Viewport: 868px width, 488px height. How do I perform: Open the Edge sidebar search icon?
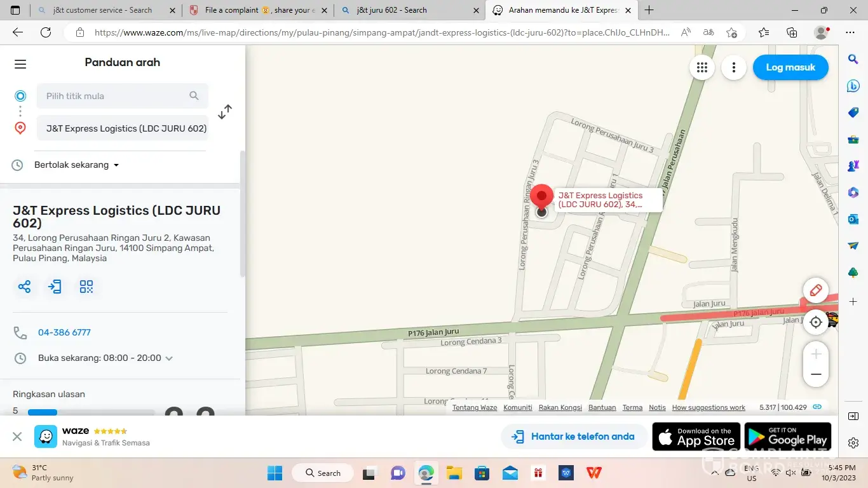(x=853, y=59)
